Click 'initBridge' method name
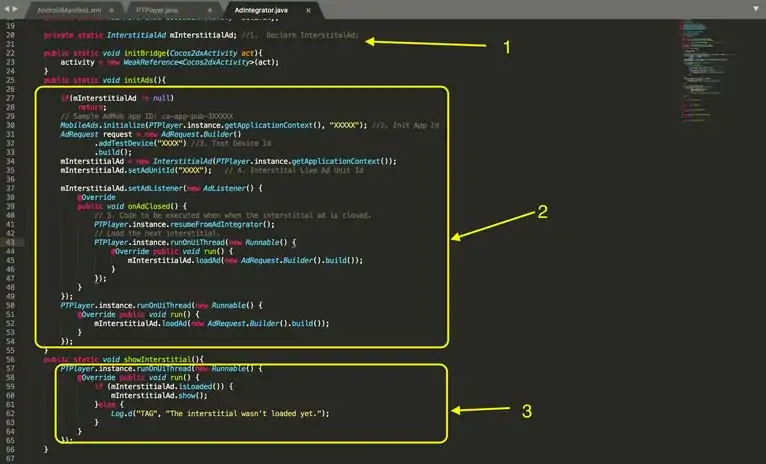The width and height of the screenshot is (766, 464). click(145, 53)
